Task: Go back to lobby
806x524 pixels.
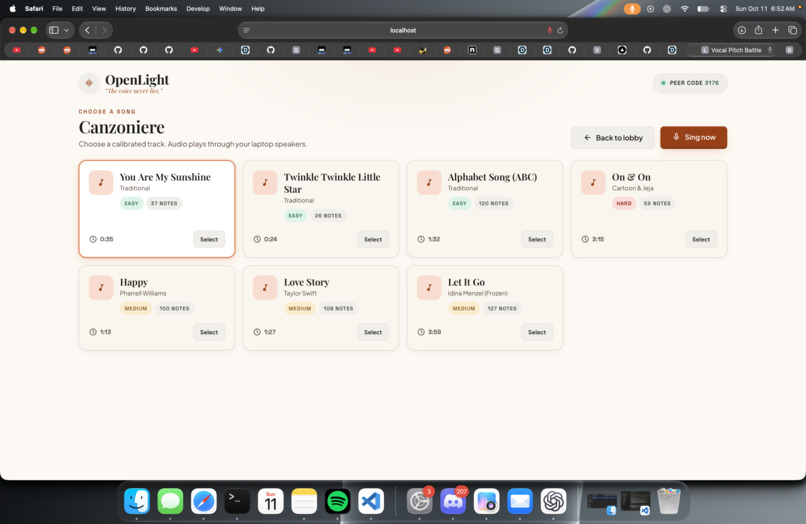Action: [x=613, y=137]
